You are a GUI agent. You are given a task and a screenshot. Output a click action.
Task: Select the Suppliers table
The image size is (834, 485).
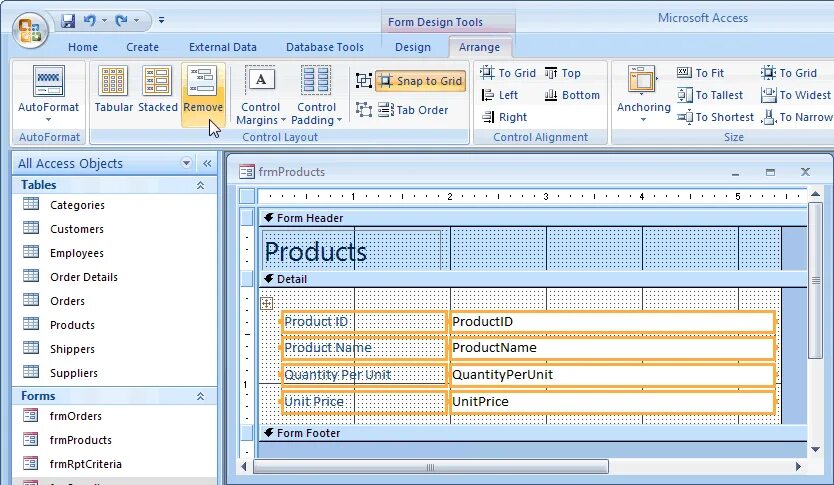click(x=114, y=372)
